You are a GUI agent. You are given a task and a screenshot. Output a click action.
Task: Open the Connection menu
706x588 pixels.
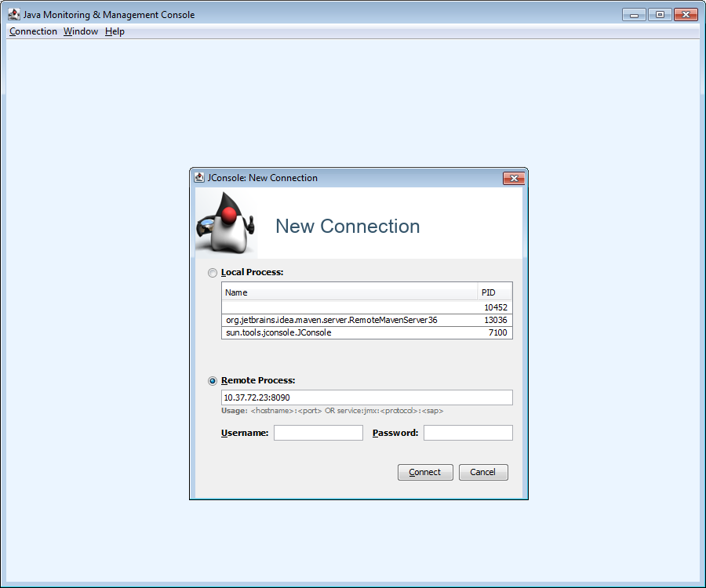[33, 31]
